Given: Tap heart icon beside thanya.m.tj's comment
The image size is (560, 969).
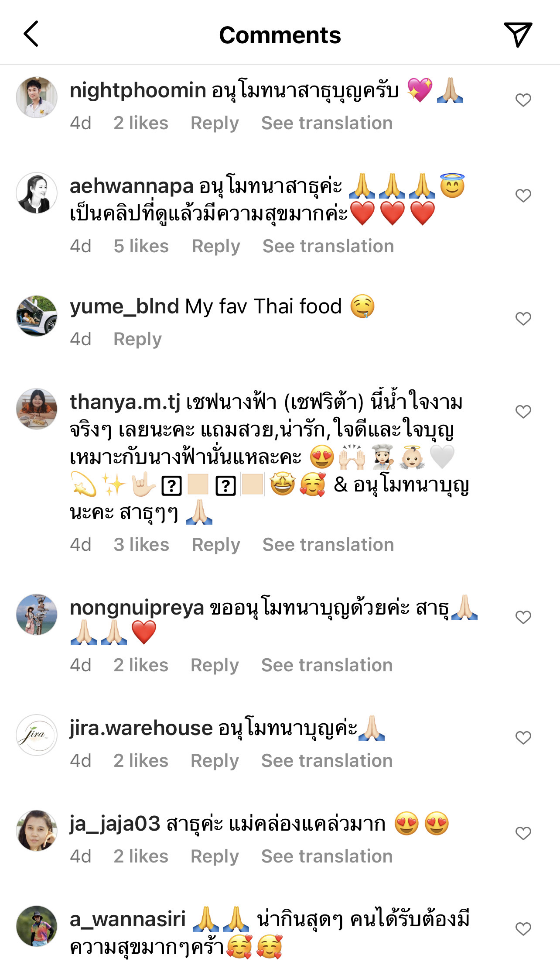Looking at the screenshot, I should click(x=523, y=412).
